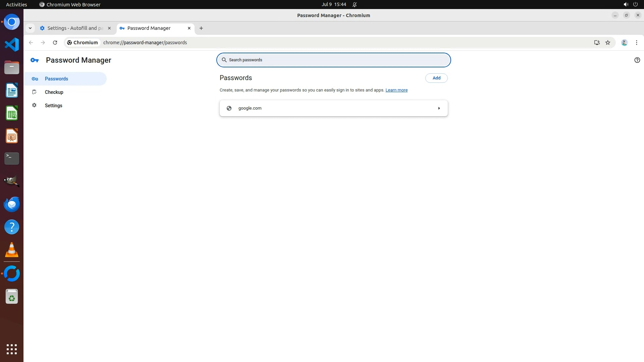Viewport: 644px width, 362px height.
Task: Click the address bar URL
Action: [x=145, y=43]
